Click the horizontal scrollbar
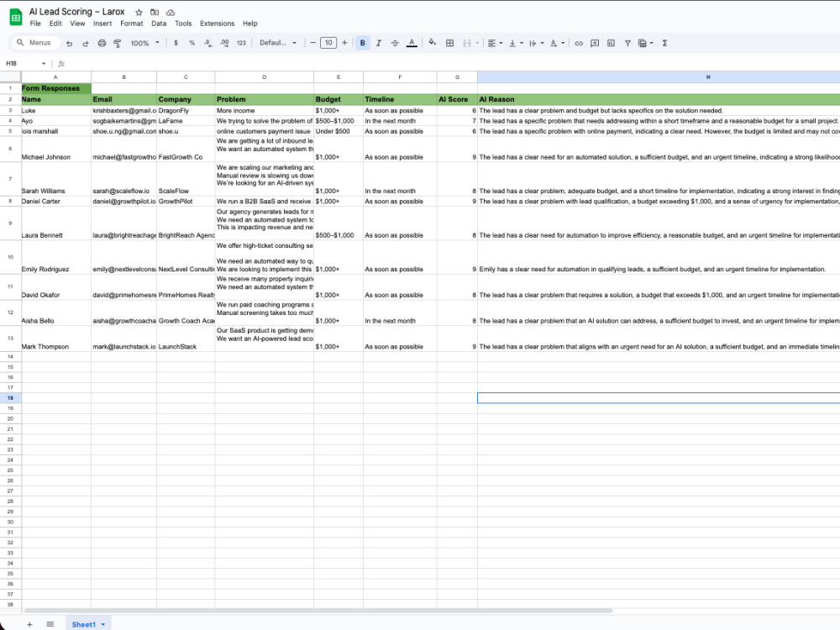Viewport: 840px width, 630px height. point(318,610)
